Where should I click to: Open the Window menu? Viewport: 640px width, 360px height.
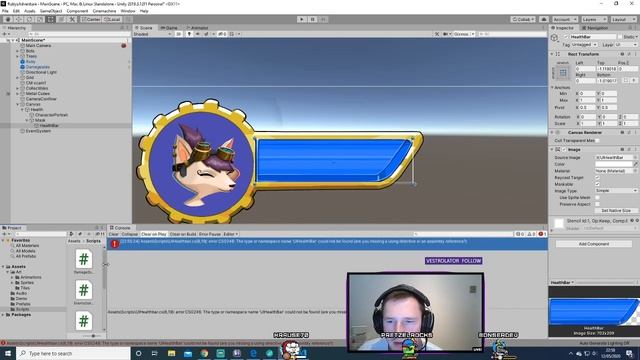[128, 11]
